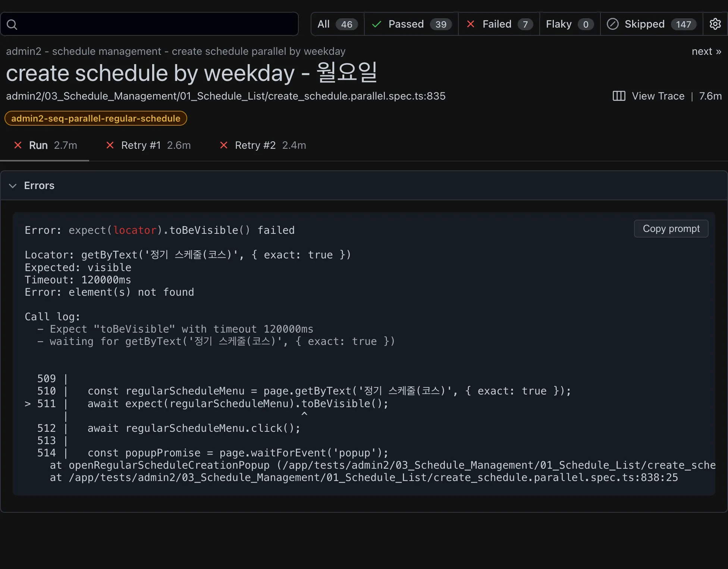Image resolution: width=728 pixels, height=569 pixels.
Task: Click the 'Call log:' heading text
Action: (53, 317)
